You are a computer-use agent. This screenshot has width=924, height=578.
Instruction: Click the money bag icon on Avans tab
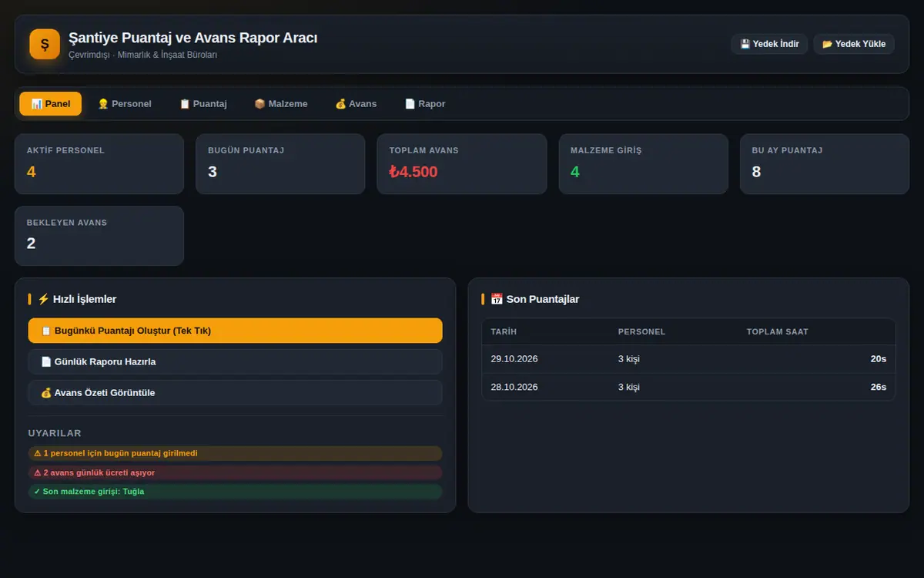pos(340,104)
